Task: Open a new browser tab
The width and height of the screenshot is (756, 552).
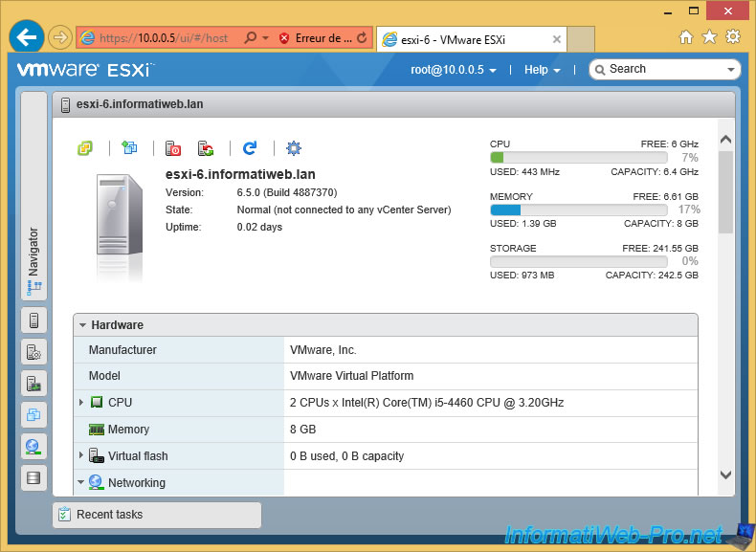Action: [x=581, y=39]
